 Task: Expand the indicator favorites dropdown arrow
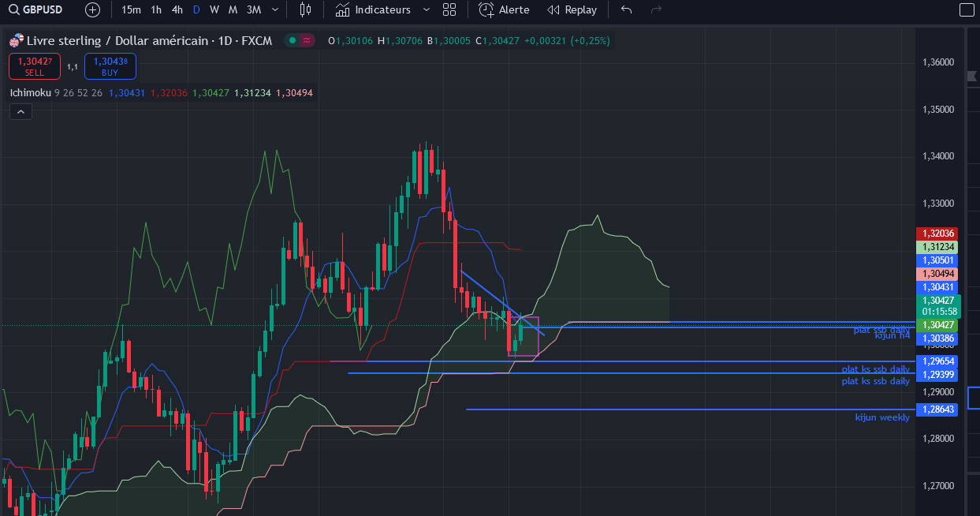(427, 9)
